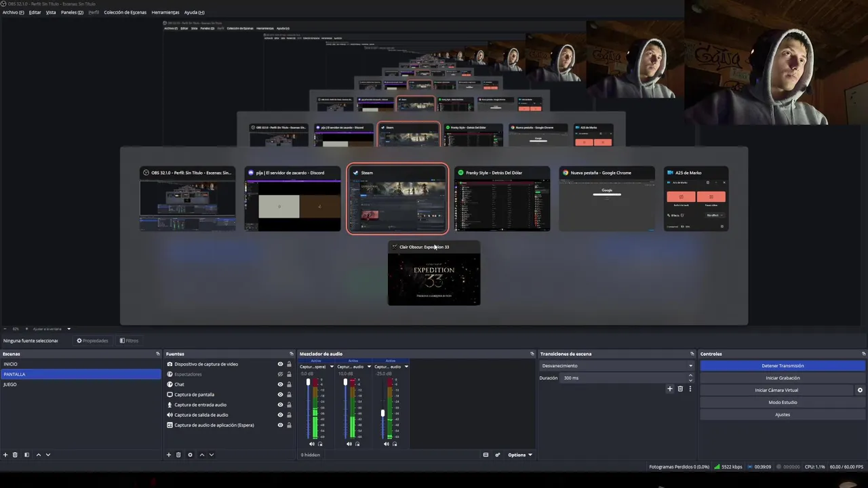The height and width of the screenshot is (488, 868).
Task: Open the preview scaling dropdown arrow
Action: click(x=68, y=329)
